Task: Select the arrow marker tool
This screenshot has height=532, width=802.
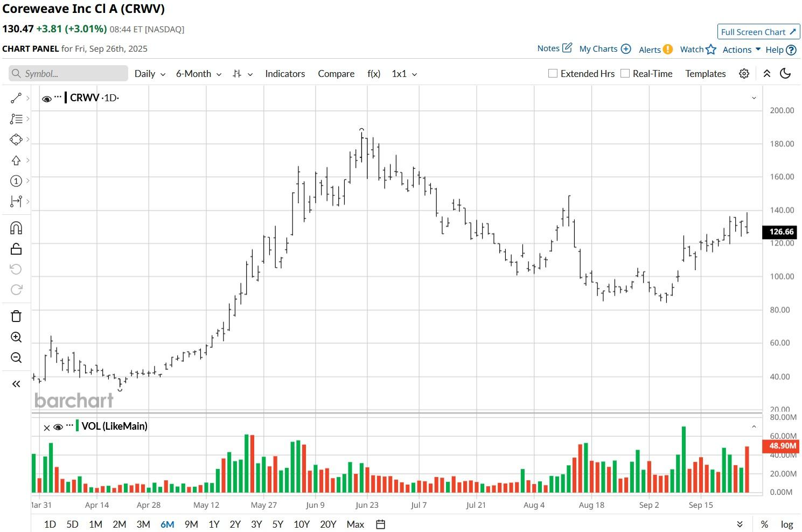Action: [x=16, y=160]
